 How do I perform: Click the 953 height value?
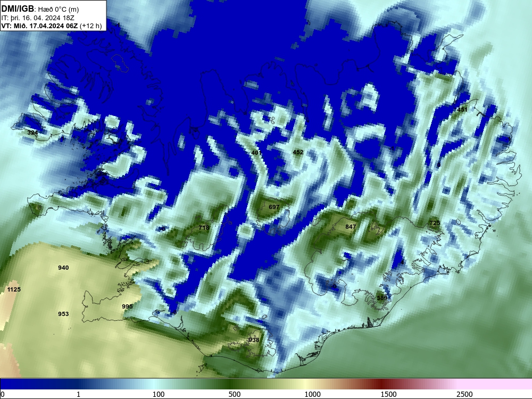tap(63, 314)
